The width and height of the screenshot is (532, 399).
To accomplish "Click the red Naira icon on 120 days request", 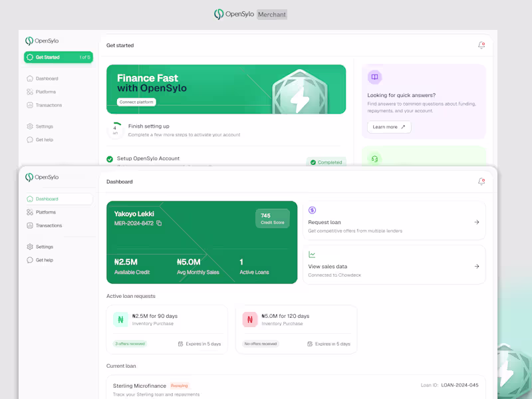I will coord(250,320).
